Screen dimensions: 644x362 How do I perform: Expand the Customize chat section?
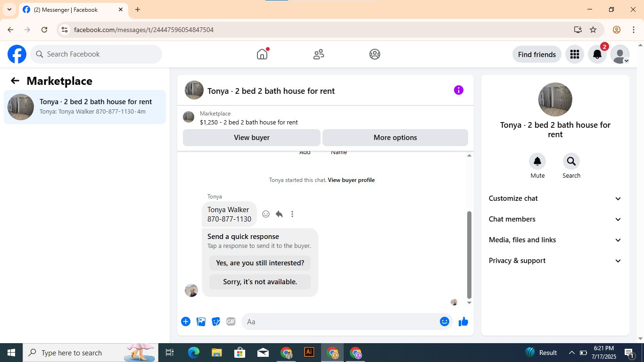pos(555,198)
